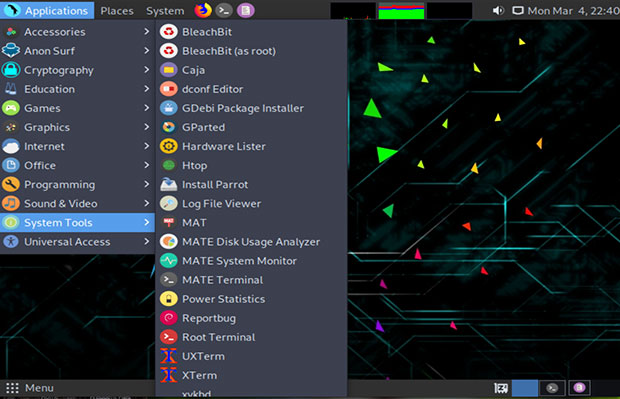Expand the Accessories submenu arrow
The image size is (620, 399).
[146, 32]
